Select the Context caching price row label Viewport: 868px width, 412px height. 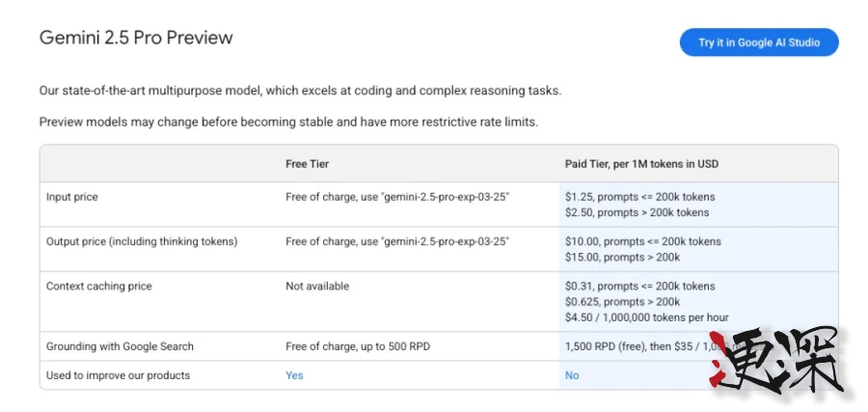pyautogui.click(x=99, y=287)
